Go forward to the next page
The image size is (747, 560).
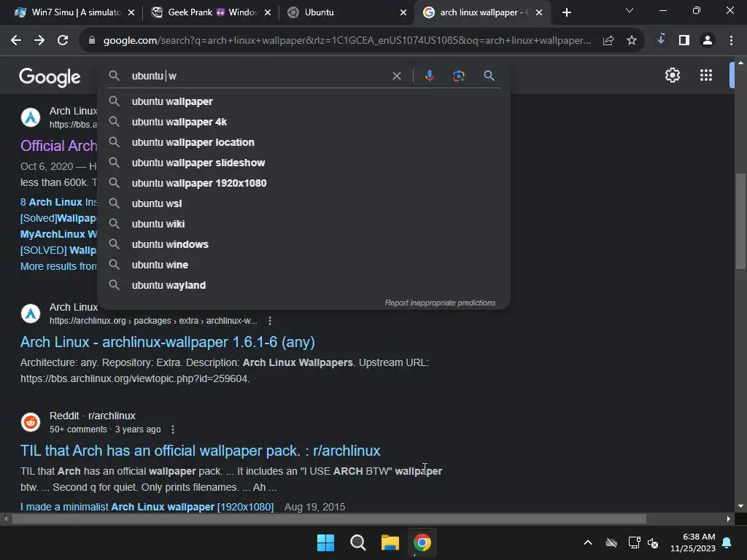pyautogui.click(x=39, y=41)
